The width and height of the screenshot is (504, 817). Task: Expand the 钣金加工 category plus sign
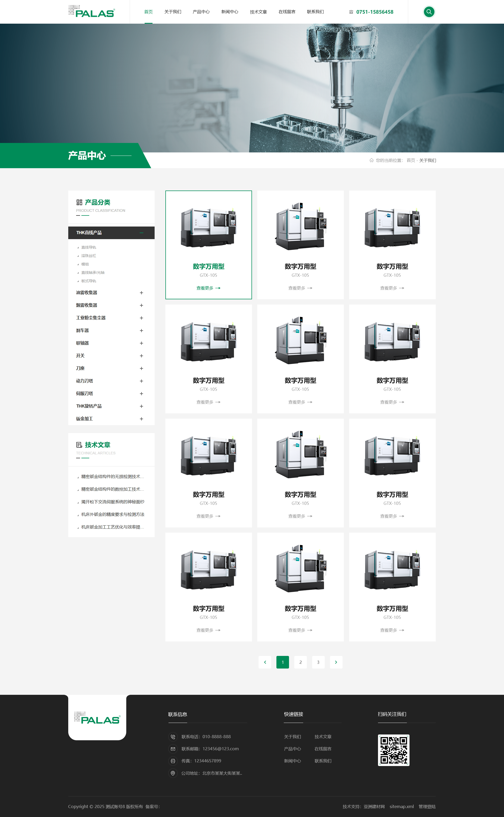click(141, 419)
